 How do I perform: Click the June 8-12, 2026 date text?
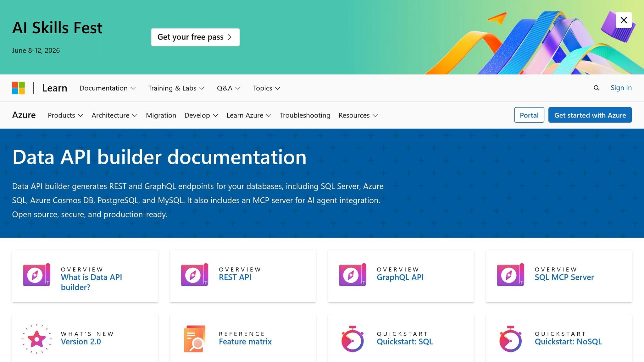click(36, 50)
